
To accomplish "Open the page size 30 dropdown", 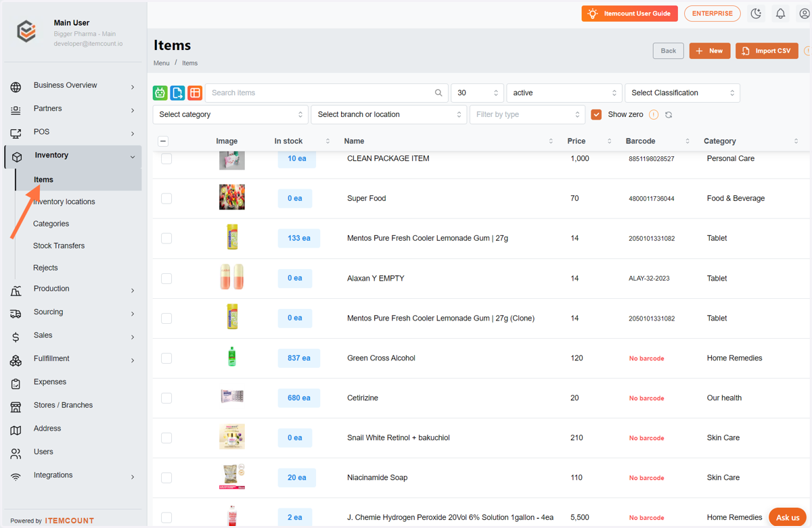I will 477,93.
